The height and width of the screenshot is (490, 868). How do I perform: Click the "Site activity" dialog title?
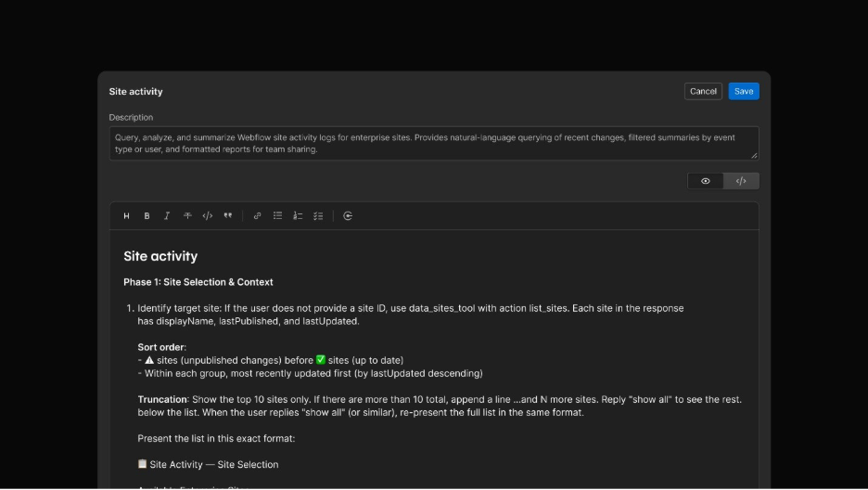coord(135,91)
